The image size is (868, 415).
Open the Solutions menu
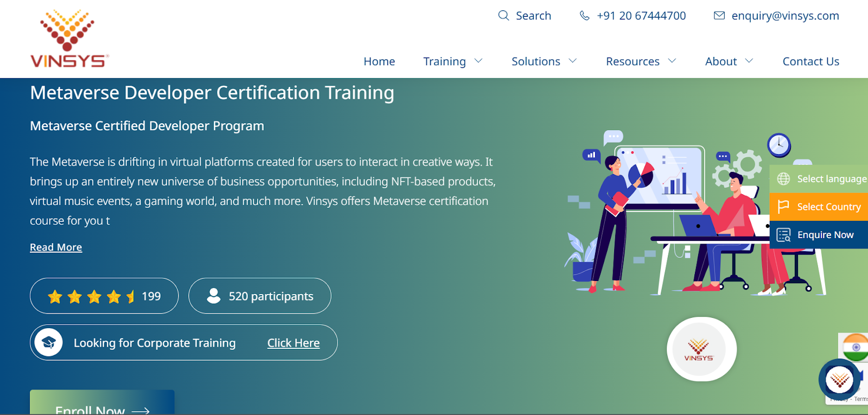click(536, 61)
